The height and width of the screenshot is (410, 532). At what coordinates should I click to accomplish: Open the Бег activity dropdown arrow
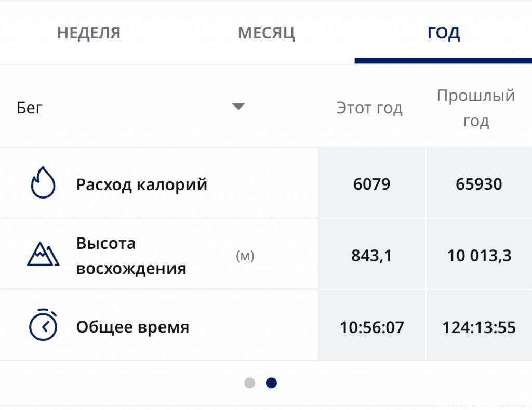coord(238,107)
